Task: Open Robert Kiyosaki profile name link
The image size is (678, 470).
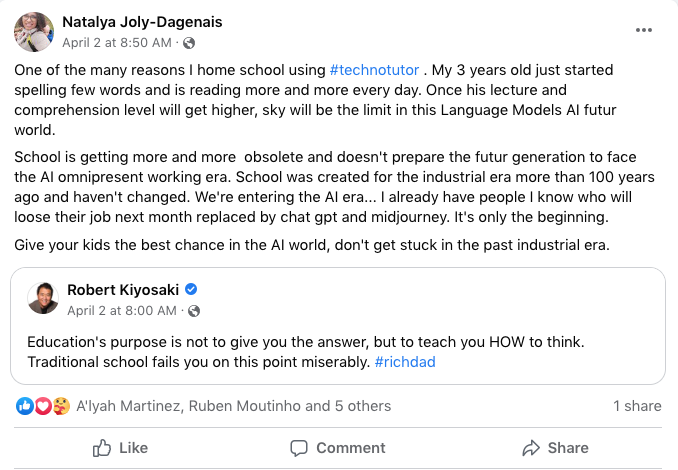Action: point(123,289)
